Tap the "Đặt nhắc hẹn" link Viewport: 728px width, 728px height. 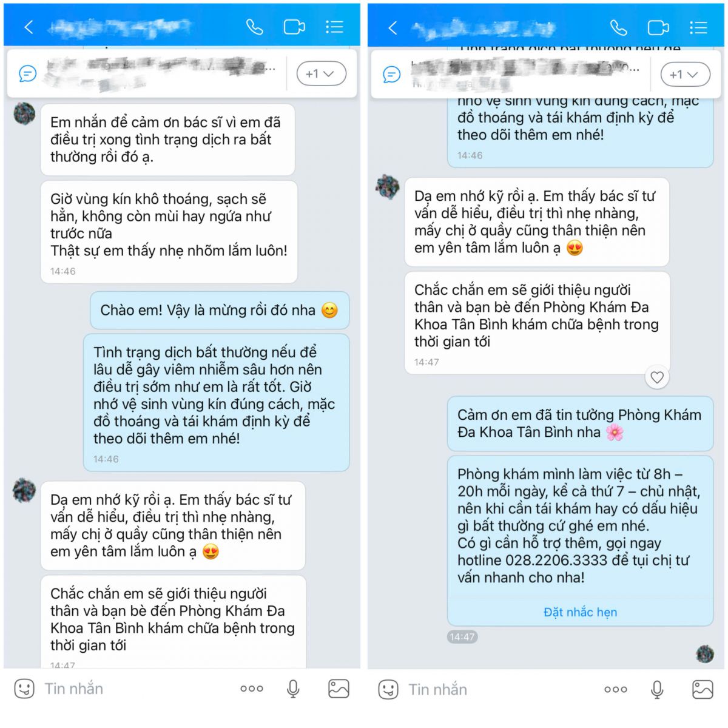pyautogui.click(x=580, y=612)
